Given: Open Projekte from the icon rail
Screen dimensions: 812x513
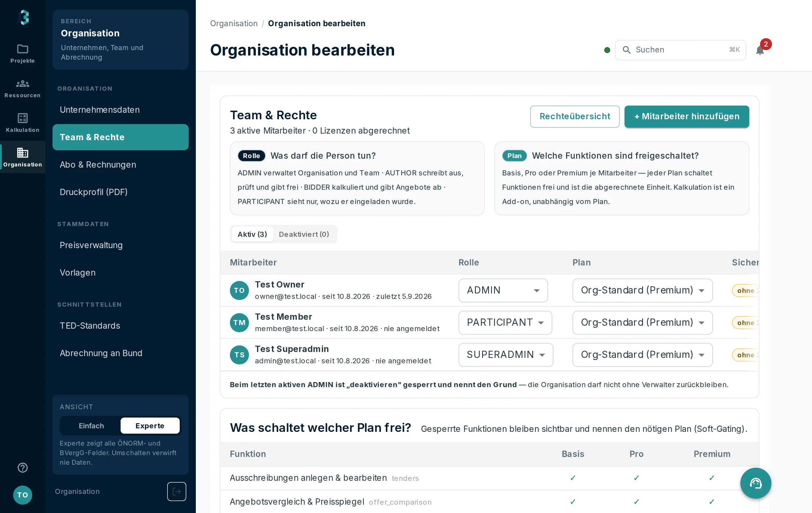Looking at the screenshot, I should [23, 54].
